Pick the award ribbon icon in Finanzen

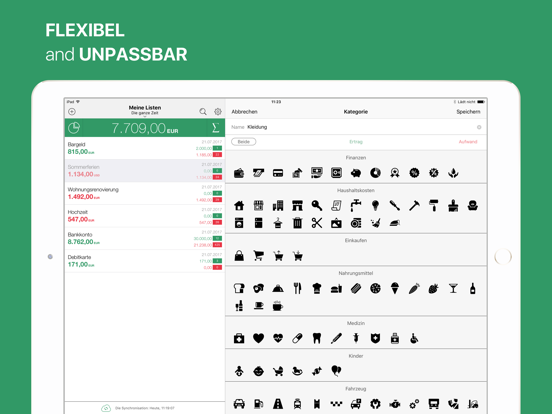(x=395, y=173)
